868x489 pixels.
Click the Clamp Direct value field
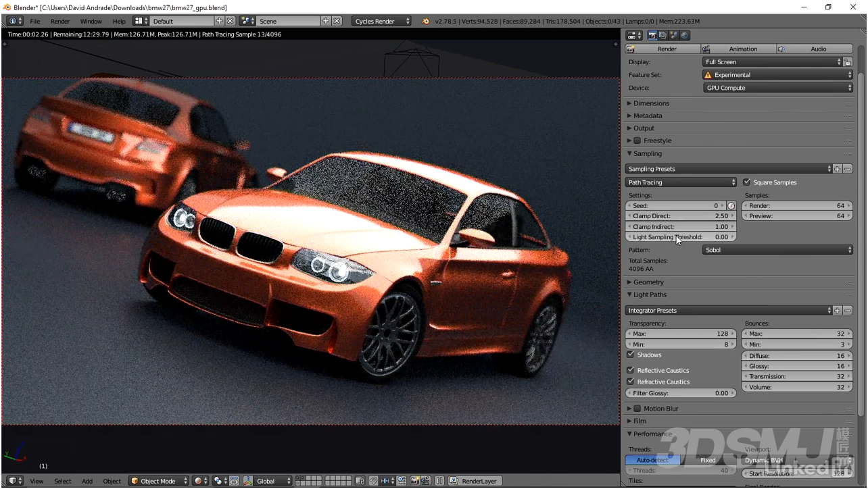pos(681,216)
